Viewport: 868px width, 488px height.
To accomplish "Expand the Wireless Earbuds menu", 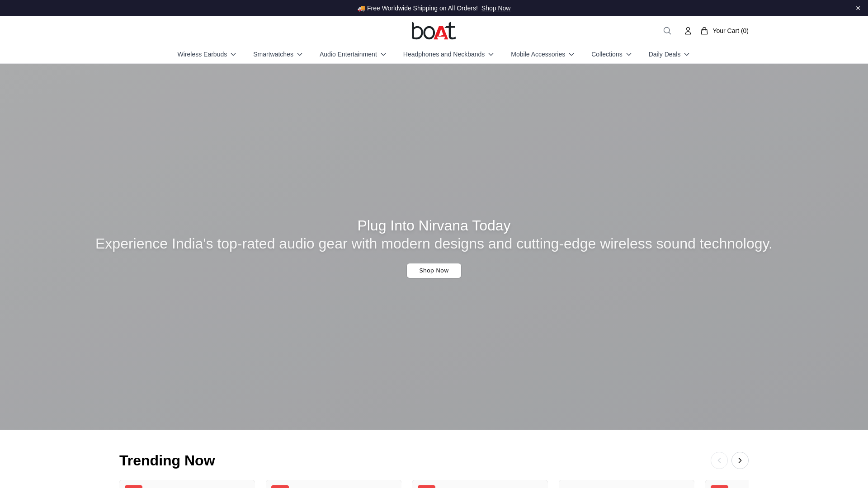I will [207, 54].
